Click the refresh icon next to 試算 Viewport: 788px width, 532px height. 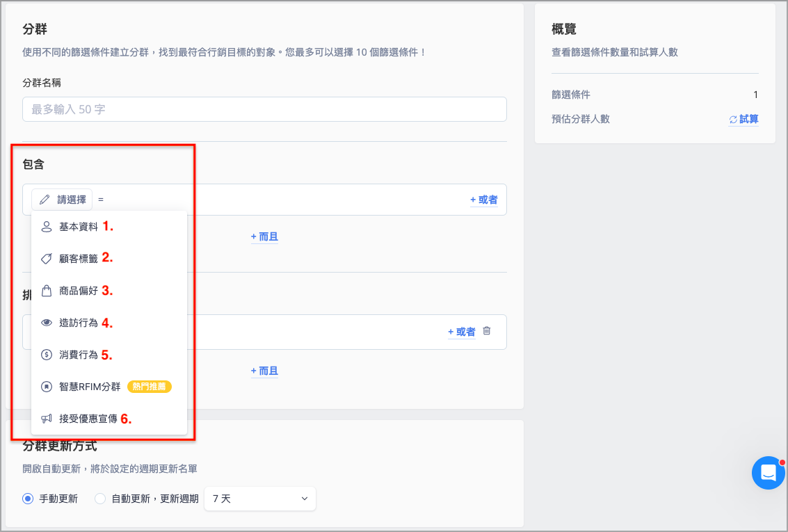(733, 120)
